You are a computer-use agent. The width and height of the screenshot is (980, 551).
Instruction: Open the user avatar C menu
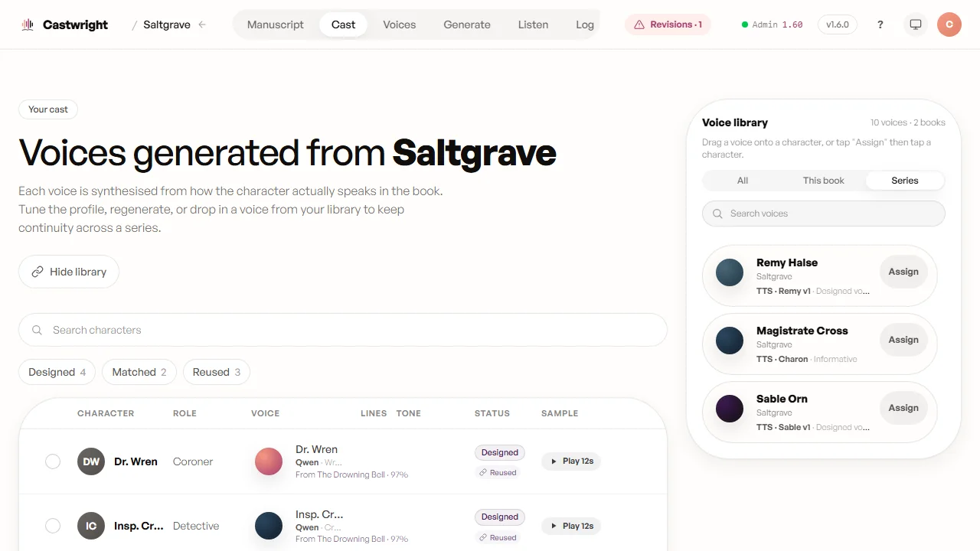click(x=949, y=24)
